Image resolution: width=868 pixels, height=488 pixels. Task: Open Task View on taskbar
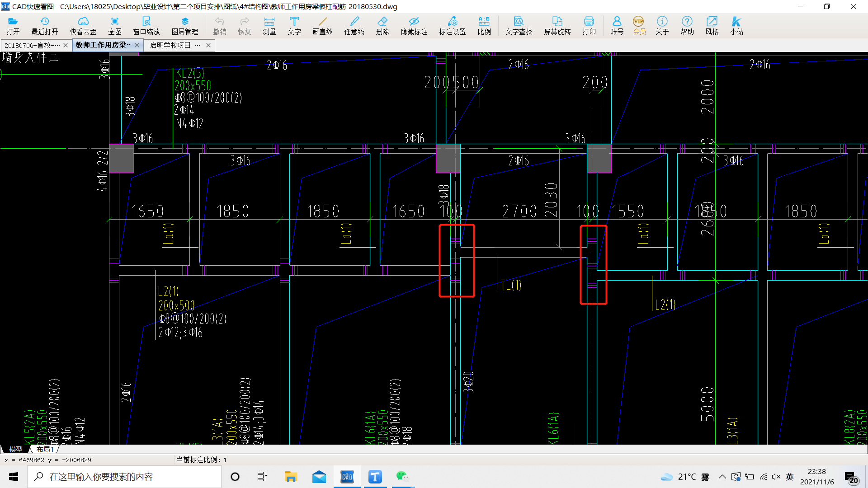262,477
